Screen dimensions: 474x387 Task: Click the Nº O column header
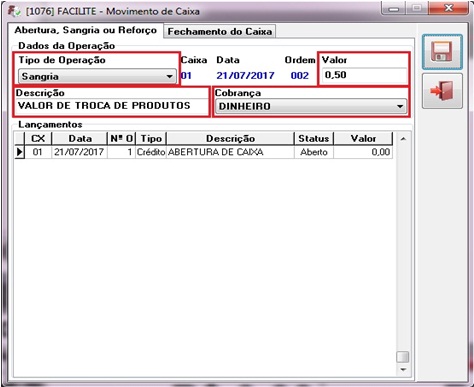(x=121, y=138)
